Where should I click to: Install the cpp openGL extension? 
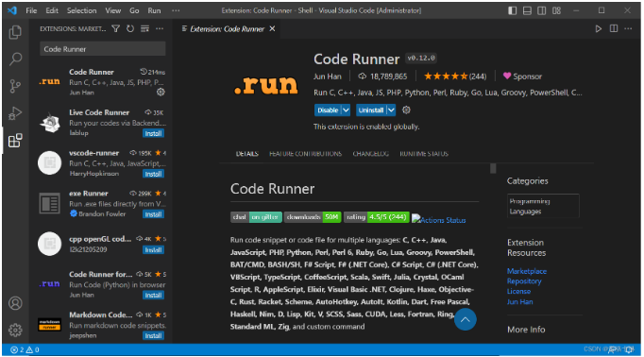click(x=153, y=249)
